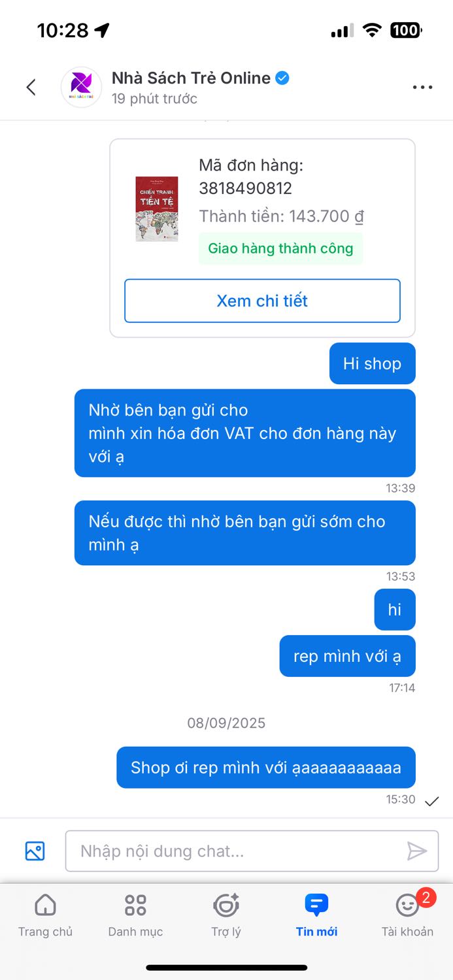453x980 pixels.
Task: Navigate back with the chevron arrow
Action: point(31,87)
